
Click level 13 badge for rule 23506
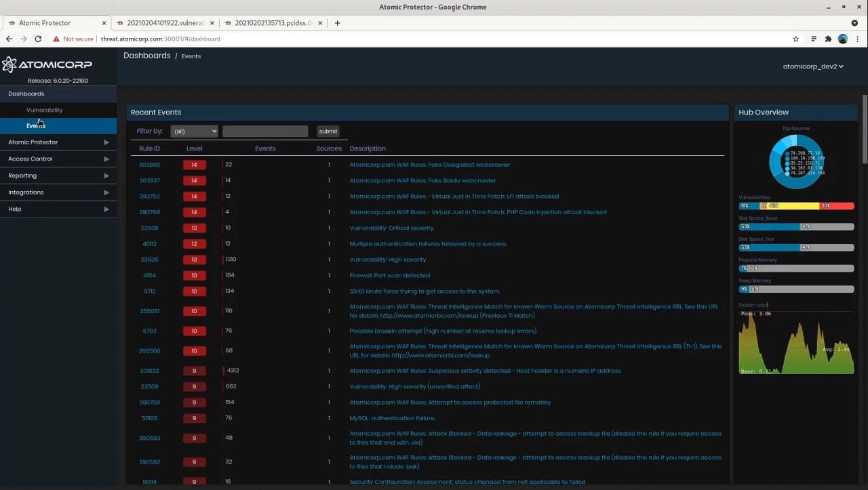coord(195,228)
